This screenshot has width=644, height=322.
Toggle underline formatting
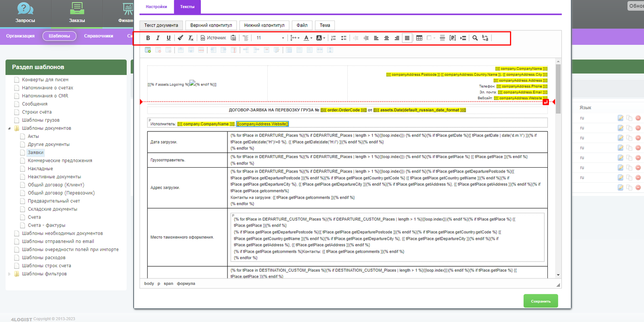click(168, 38)
